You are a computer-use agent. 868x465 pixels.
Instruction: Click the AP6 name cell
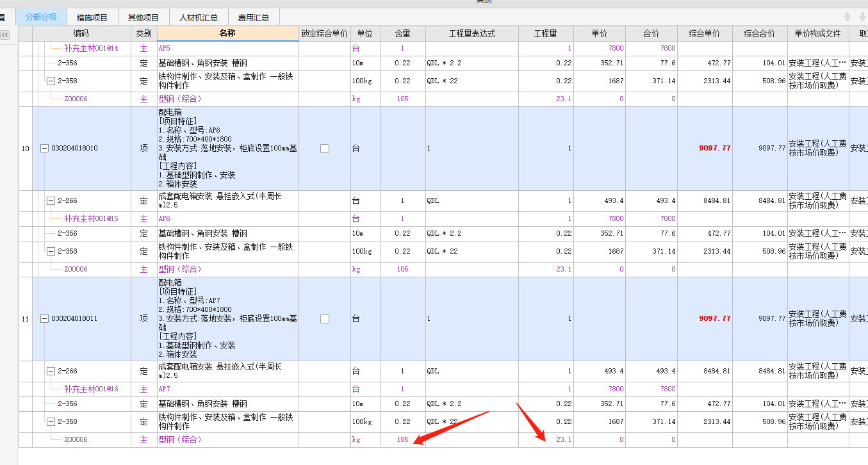click(228, 219)
